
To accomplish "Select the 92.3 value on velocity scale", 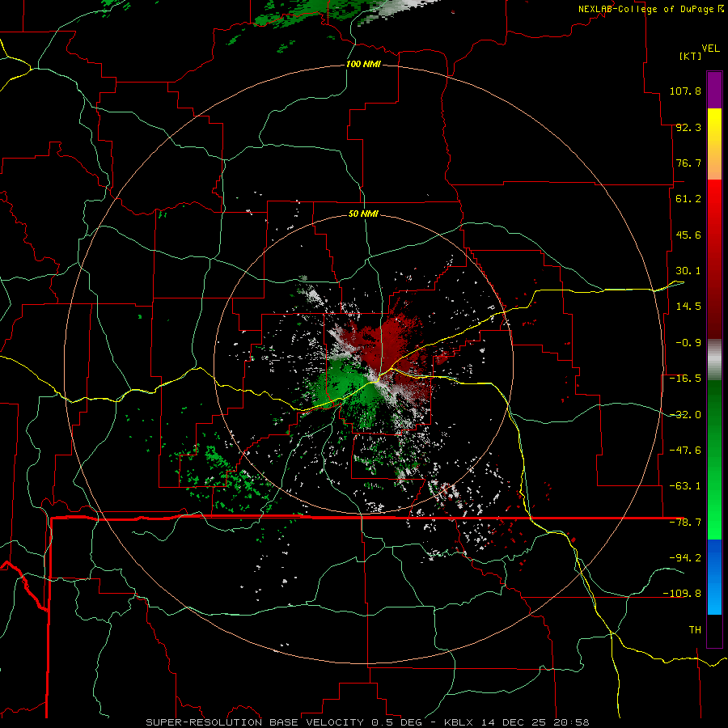I will coord(688,127).
